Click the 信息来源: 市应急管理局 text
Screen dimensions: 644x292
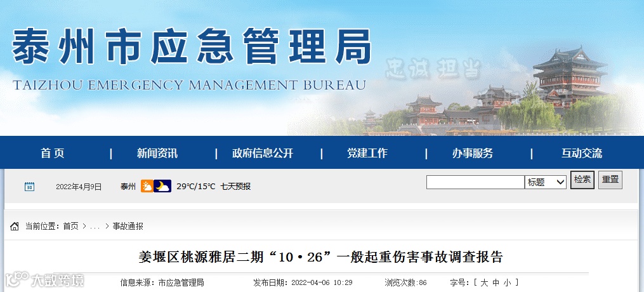162,282
